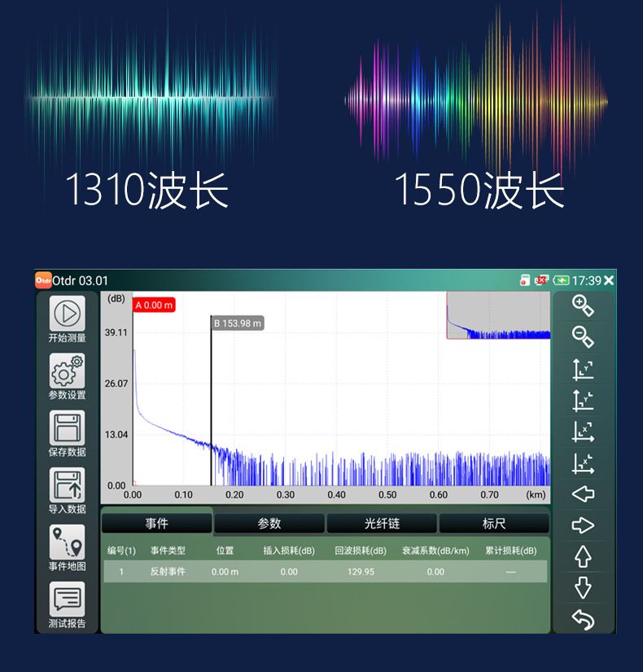Open 参数设置 parameter settings gear
The height and width of the screenshot is (672, 643).
tap(68, 371)
